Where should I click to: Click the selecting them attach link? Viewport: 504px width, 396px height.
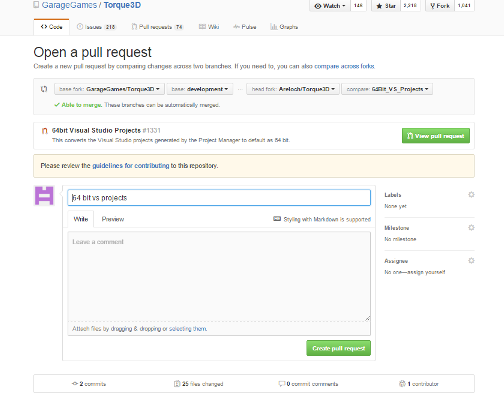point(188,329)
